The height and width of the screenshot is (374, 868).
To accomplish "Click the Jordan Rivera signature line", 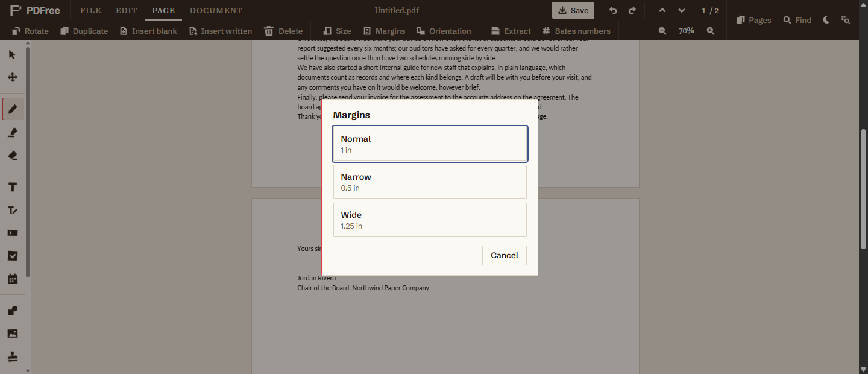I will pyautogui.click(x=316, y=278).
